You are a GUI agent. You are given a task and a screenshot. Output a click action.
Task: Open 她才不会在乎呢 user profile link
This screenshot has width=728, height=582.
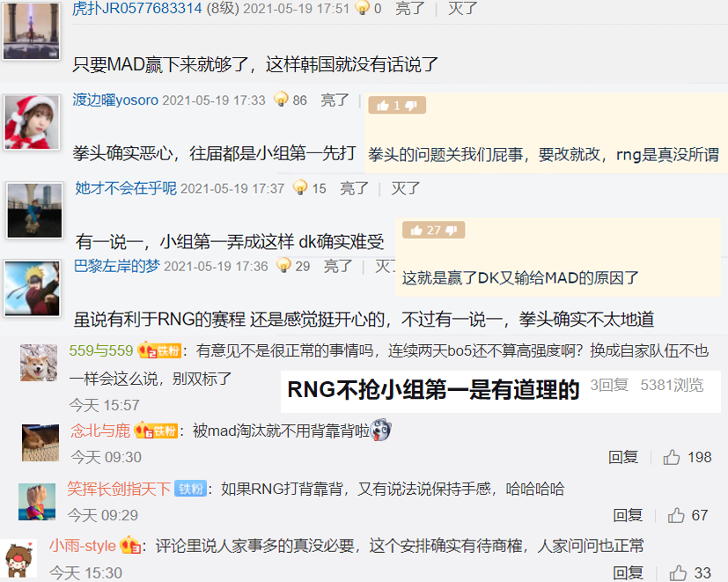pyautogui.click(x=126, y=188)
